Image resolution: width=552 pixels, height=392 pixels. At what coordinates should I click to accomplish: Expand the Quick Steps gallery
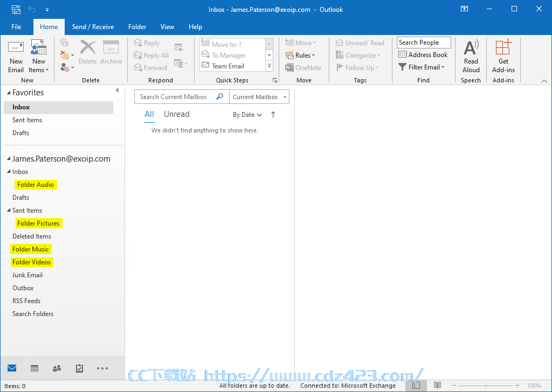[x=270, y=66]
